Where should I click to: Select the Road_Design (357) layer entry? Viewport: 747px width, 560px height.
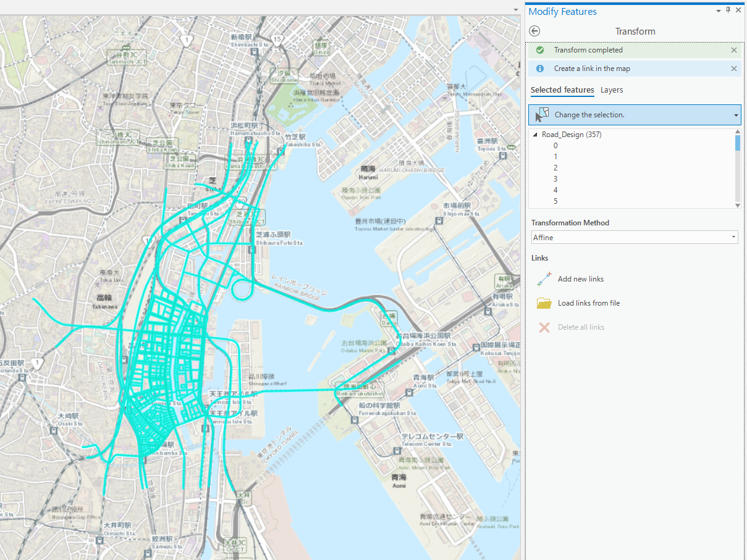pyautogui.click(x=572, y=135)
